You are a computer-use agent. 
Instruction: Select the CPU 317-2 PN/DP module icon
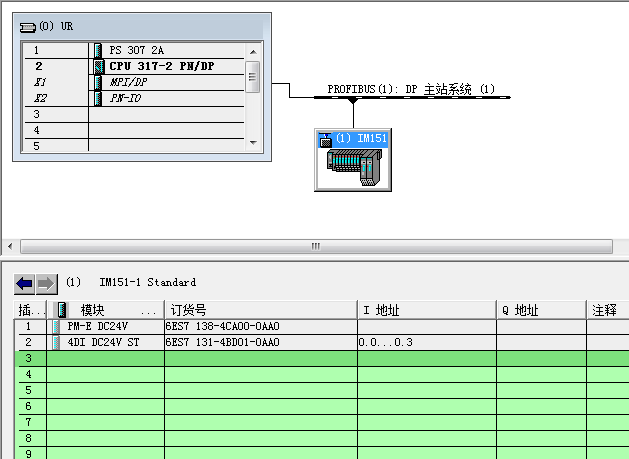pyautogui.click(x=97, y=66)
